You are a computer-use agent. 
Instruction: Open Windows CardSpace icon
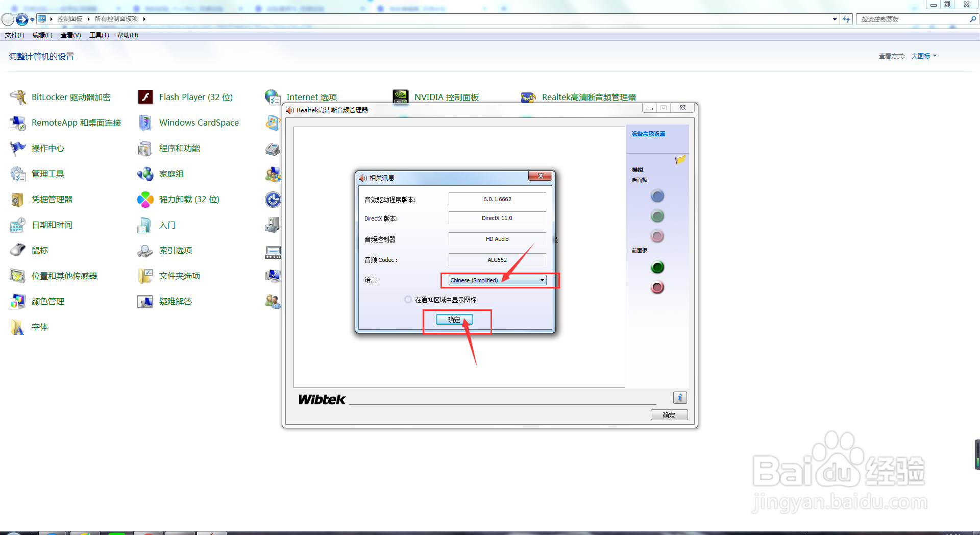pyautogui.click(x=145, y=123)
